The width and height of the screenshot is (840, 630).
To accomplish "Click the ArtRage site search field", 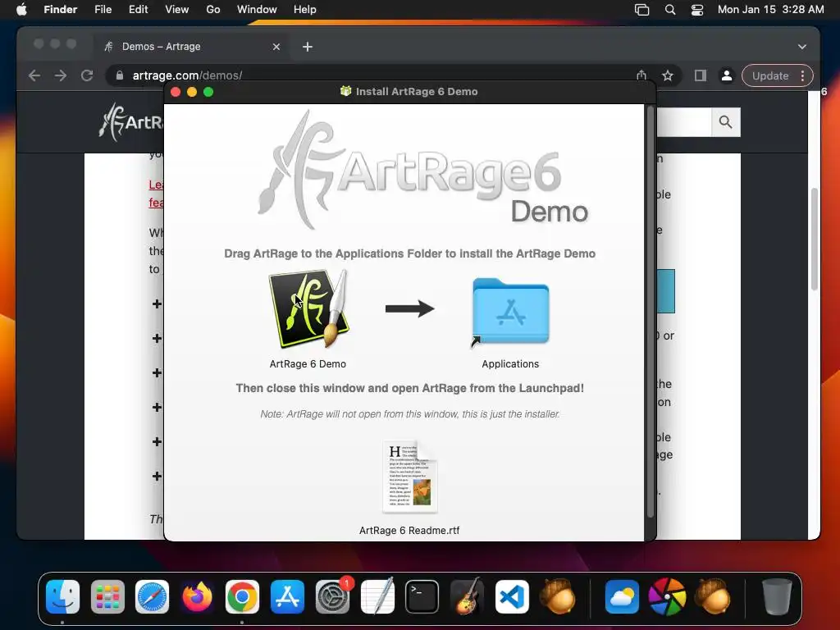I will pos(685,122).
